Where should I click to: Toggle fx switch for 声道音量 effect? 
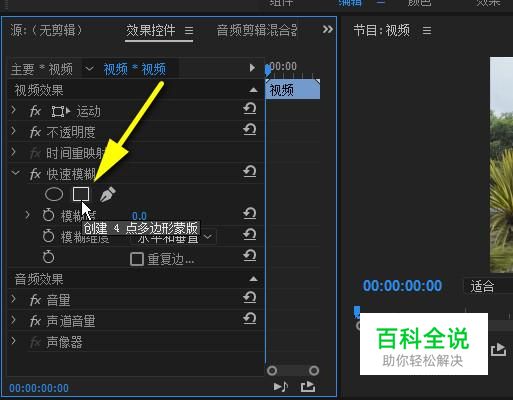tap(35, 321)
